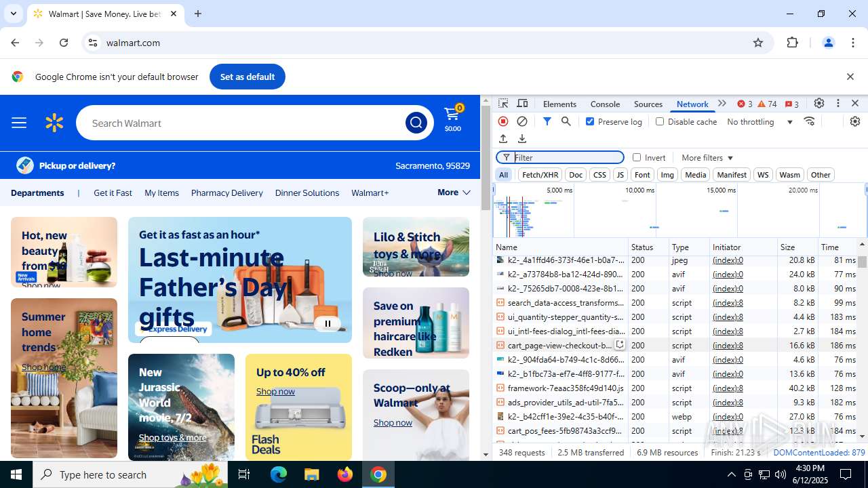
Task: Click Shop toys & more link
Action: point(172,437)
